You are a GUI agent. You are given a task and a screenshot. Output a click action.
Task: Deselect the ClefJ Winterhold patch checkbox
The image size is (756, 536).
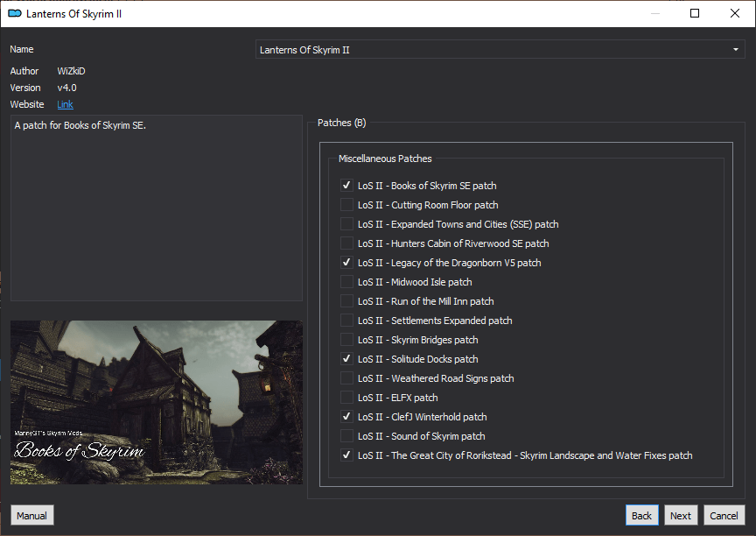pyautogui.click(x=346, y=417)
